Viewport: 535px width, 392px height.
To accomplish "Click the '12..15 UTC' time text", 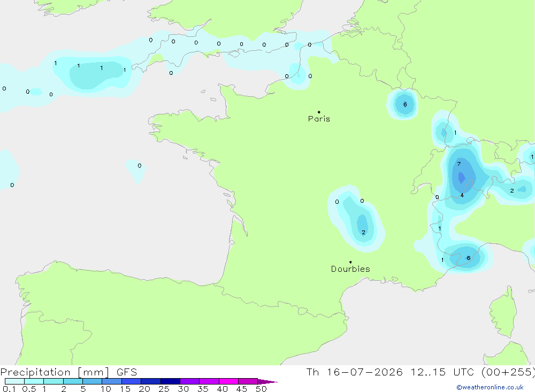I will pyautogui.click(x=442, y=372).
